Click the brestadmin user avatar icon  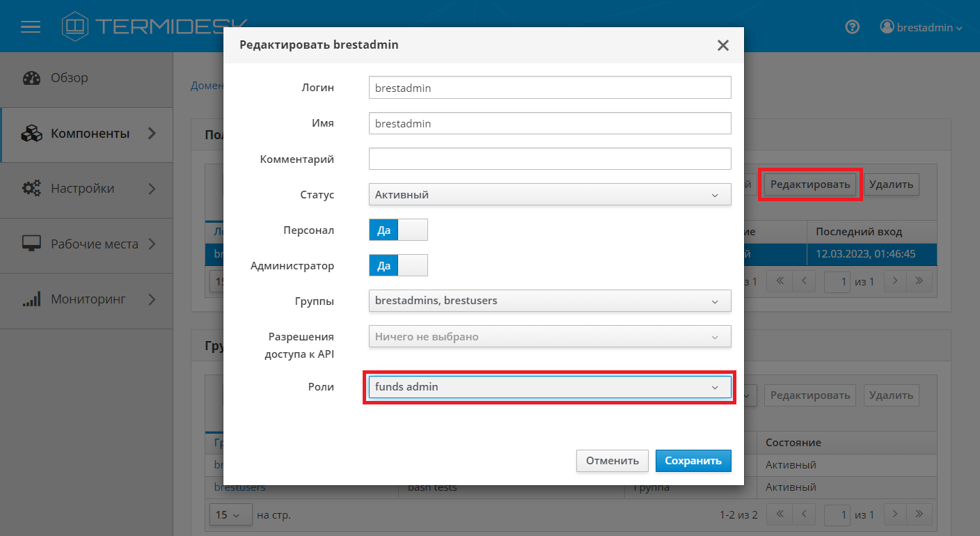(x=887, y=26)
